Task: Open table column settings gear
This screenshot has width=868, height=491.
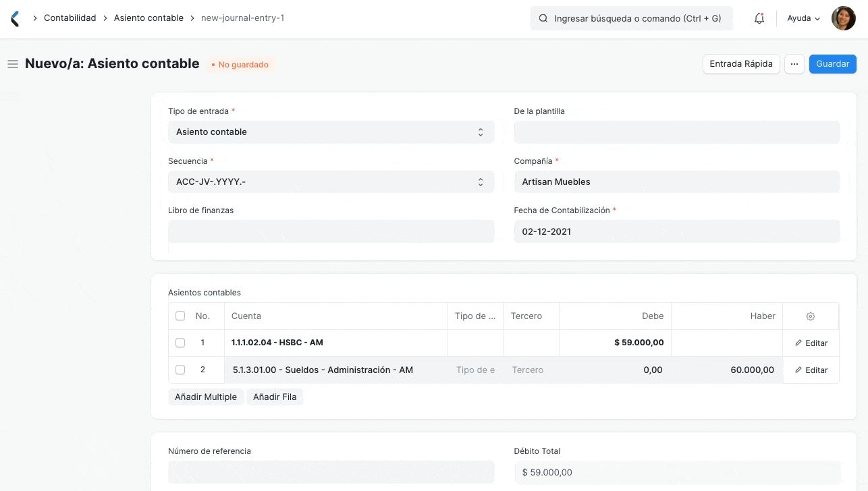Action: 811,316
